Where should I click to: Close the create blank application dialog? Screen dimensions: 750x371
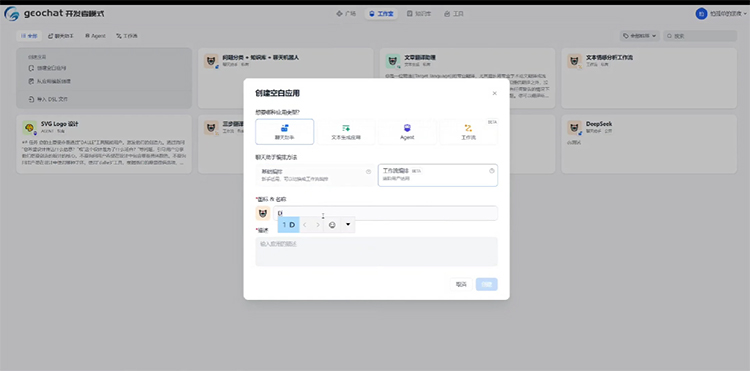pos(495,93)
